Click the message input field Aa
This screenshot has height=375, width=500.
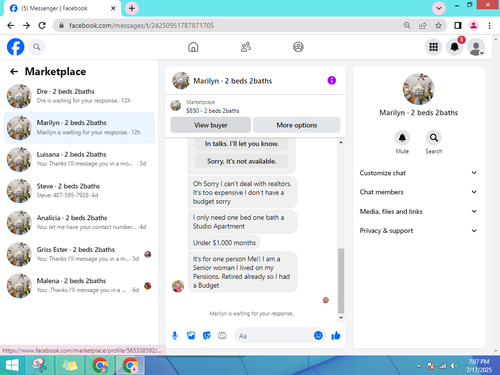pos(274,336)
